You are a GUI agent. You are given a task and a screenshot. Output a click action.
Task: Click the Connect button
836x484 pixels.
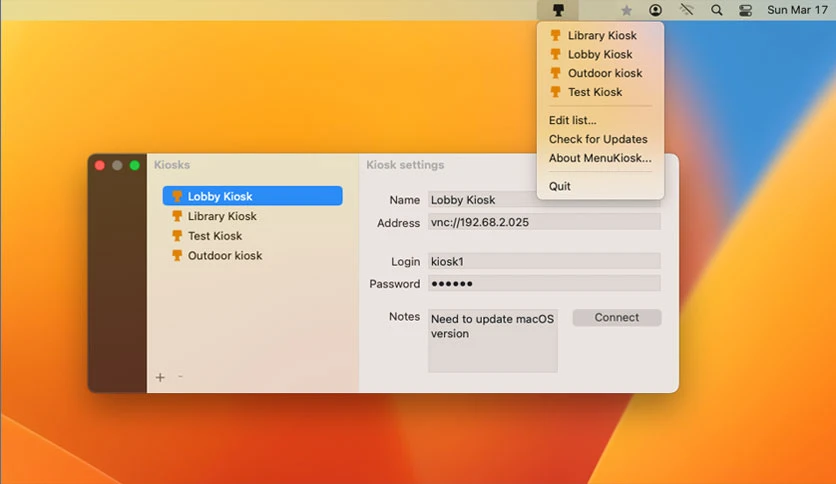[617, 318]
